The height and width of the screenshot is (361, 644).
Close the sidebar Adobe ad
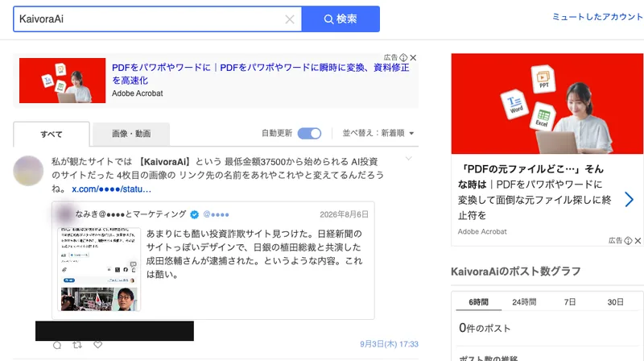click(x=638, y=240)
